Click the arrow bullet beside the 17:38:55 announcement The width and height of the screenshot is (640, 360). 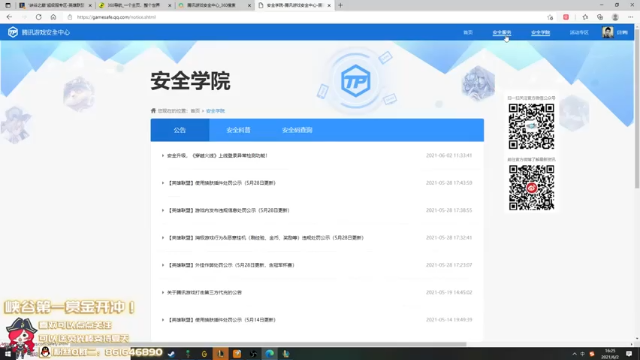162,210
